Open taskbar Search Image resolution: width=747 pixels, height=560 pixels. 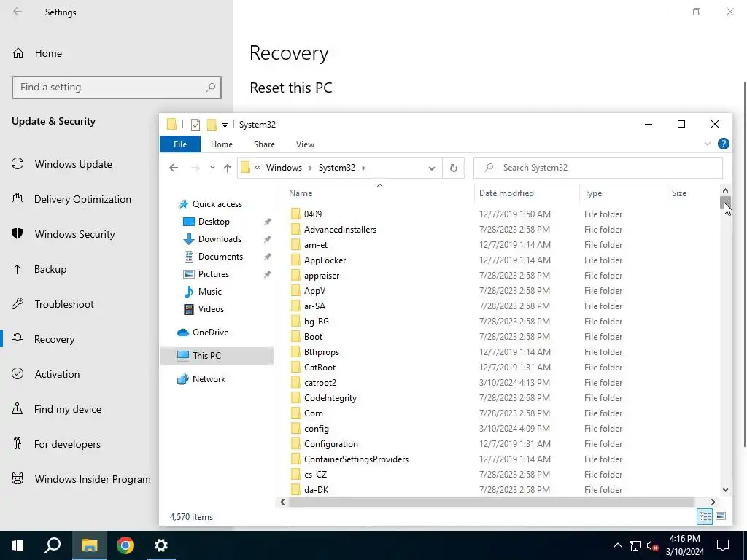(53, 545)
